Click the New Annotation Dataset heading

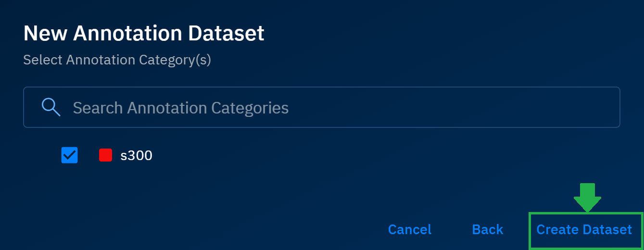click(144, 33)
